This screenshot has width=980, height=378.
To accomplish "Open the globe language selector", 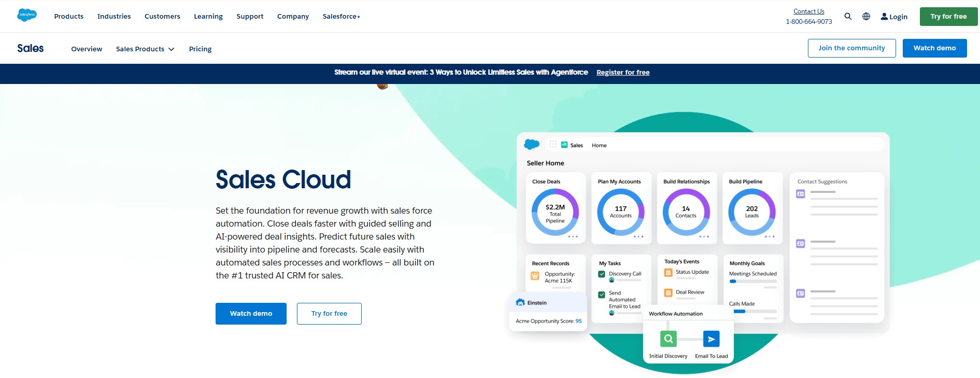I will (x=866, y=16).
